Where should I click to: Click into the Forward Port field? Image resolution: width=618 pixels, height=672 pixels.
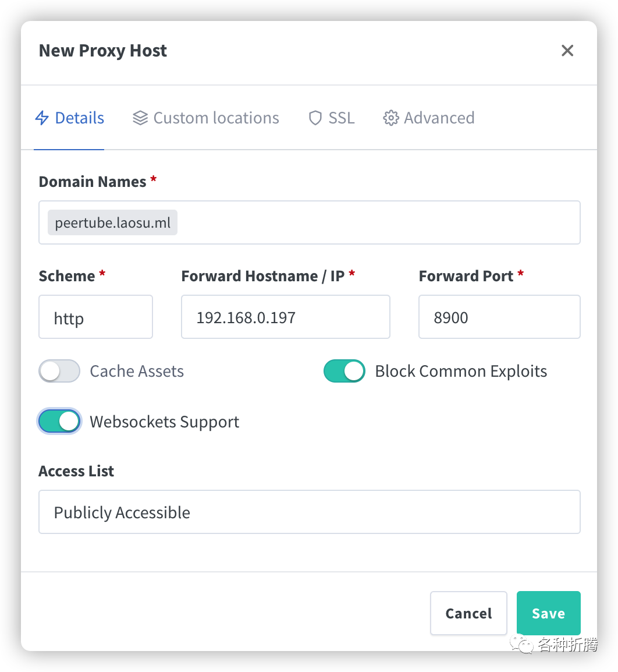tap(499, 317)
